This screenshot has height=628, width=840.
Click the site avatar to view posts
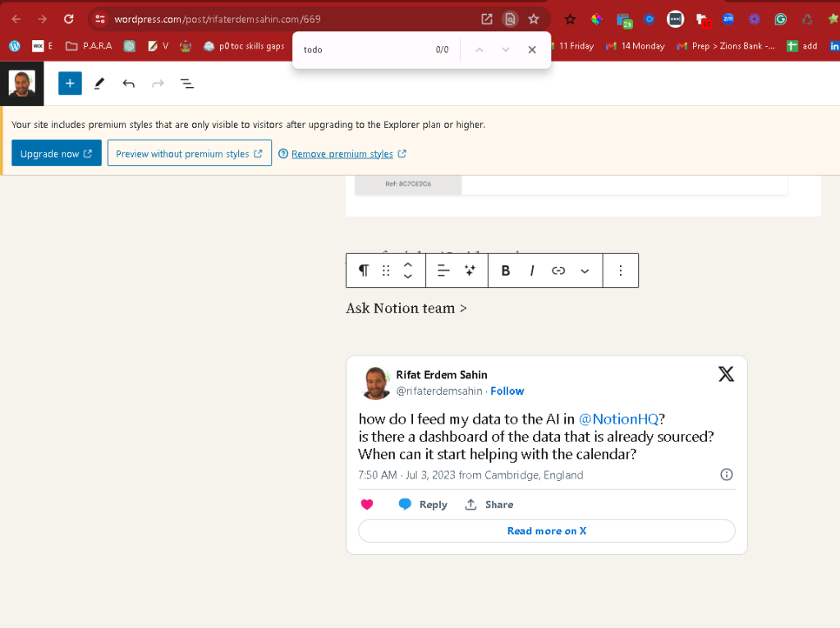(x=22, y=84)
